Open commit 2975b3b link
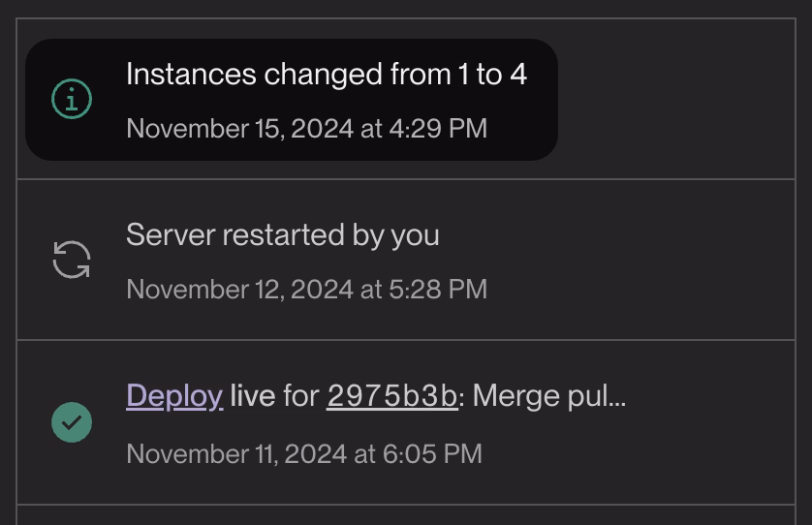This screenshot has width=812, height=525. tap(391, 396)
